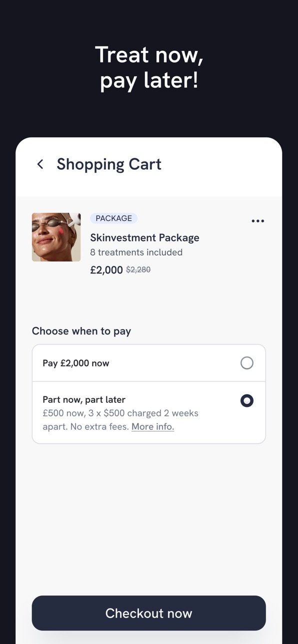Viewport: 298px width, 644px height.
Task: Click the 'Treat now, pay later!' headline
Action: [x=149, y=67]
